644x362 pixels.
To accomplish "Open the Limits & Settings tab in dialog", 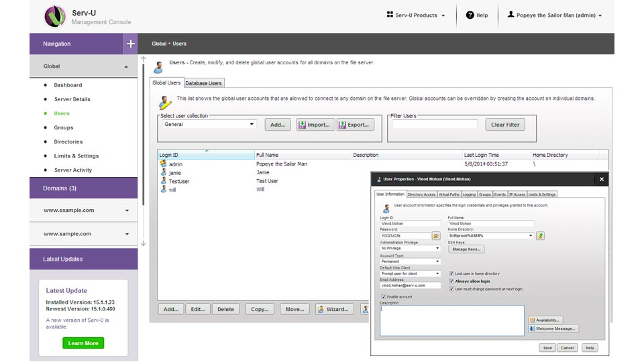I will (542, 194).
